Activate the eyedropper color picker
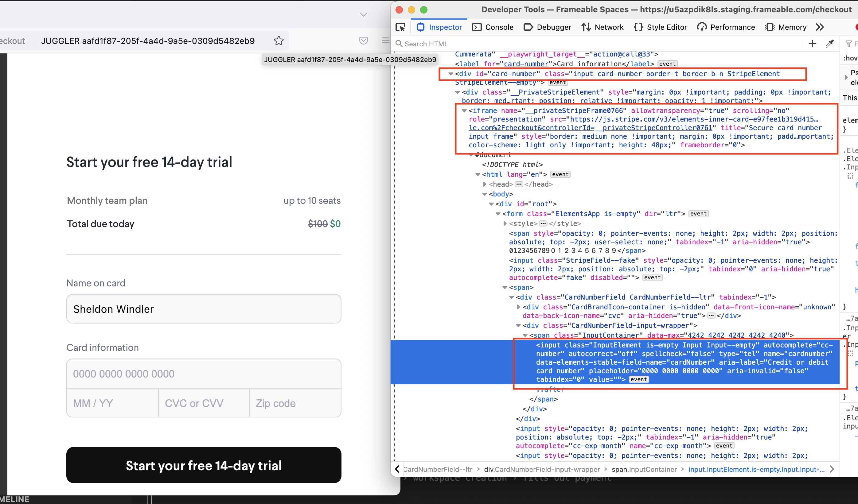 tap(830, 44)
